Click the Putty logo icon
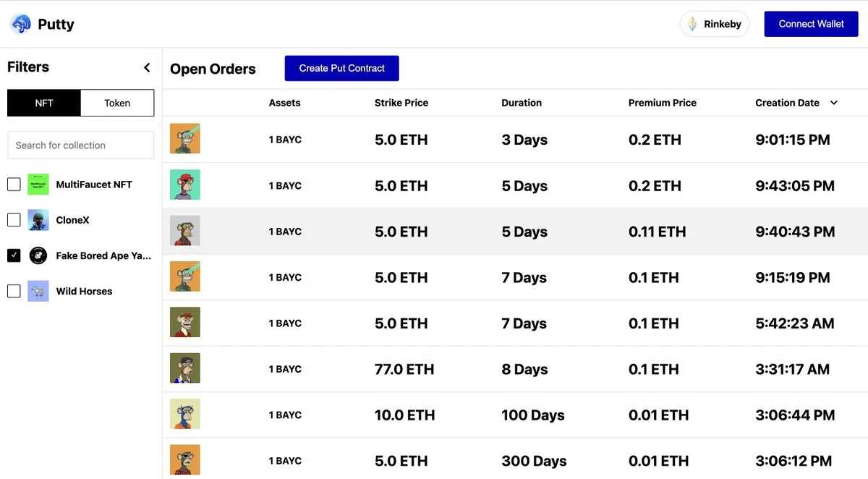Screen dimensions: 868x479 point(20,24)
